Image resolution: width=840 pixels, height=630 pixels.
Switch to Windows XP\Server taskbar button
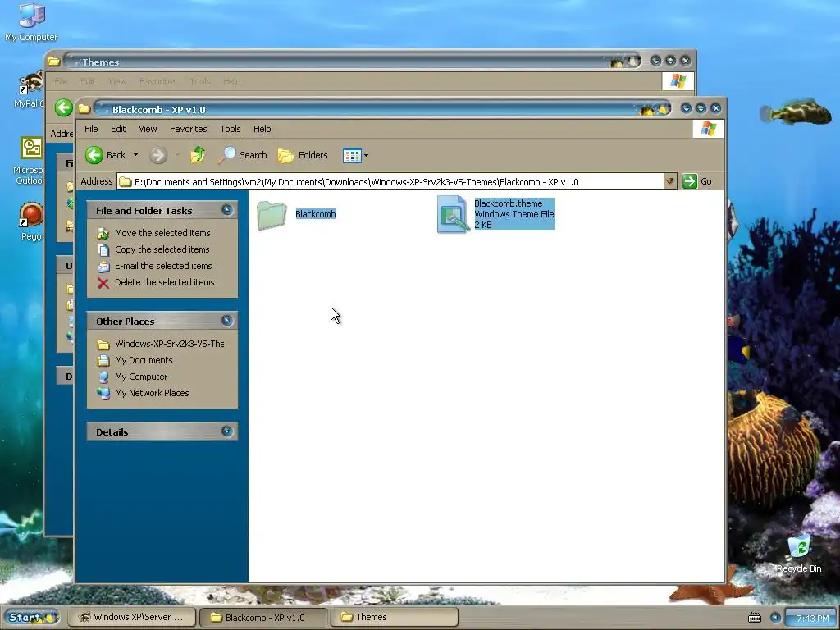click(132, 617)
